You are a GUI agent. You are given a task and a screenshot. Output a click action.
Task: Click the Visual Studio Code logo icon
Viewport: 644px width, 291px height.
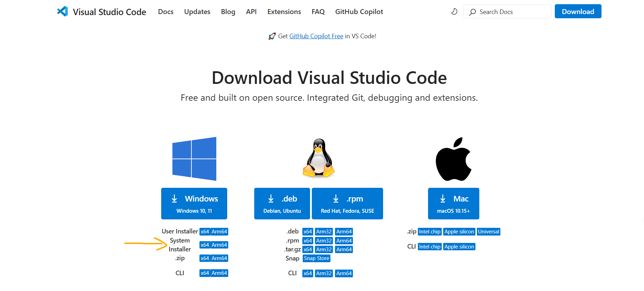63,12
